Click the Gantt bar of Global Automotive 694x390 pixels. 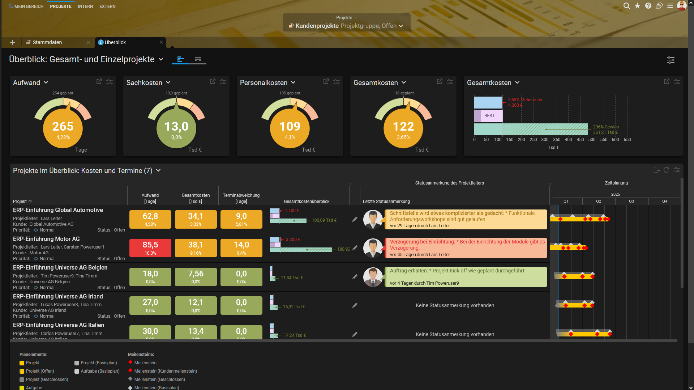tap(579, 219)
